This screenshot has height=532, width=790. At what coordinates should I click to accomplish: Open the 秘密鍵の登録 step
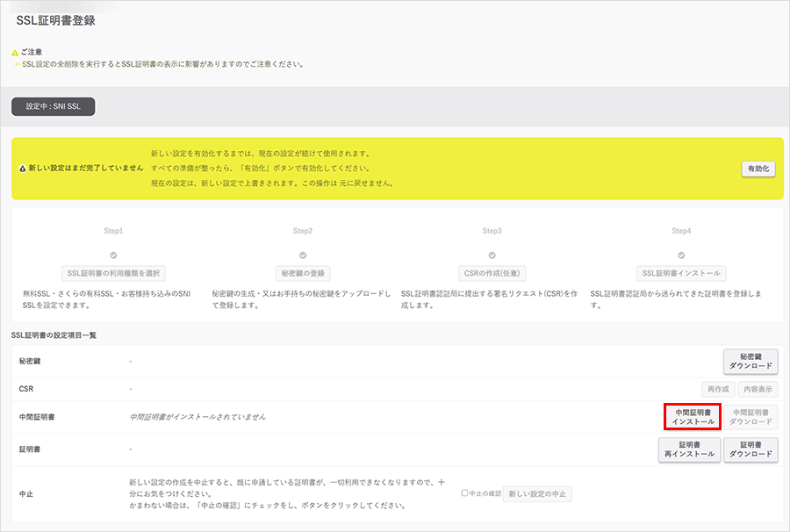303,273
